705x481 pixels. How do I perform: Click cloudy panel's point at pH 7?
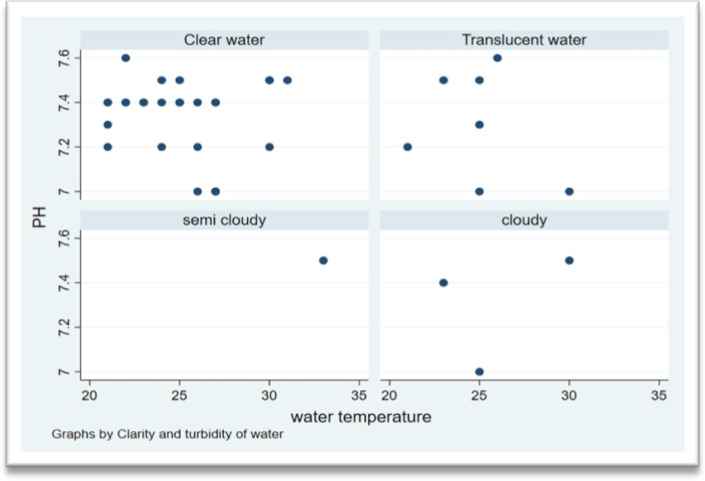479,371
